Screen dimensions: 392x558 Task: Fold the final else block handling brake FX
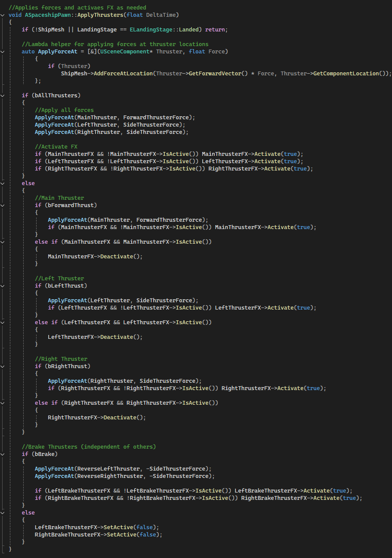pyautogui.click(x=3, y=512)
